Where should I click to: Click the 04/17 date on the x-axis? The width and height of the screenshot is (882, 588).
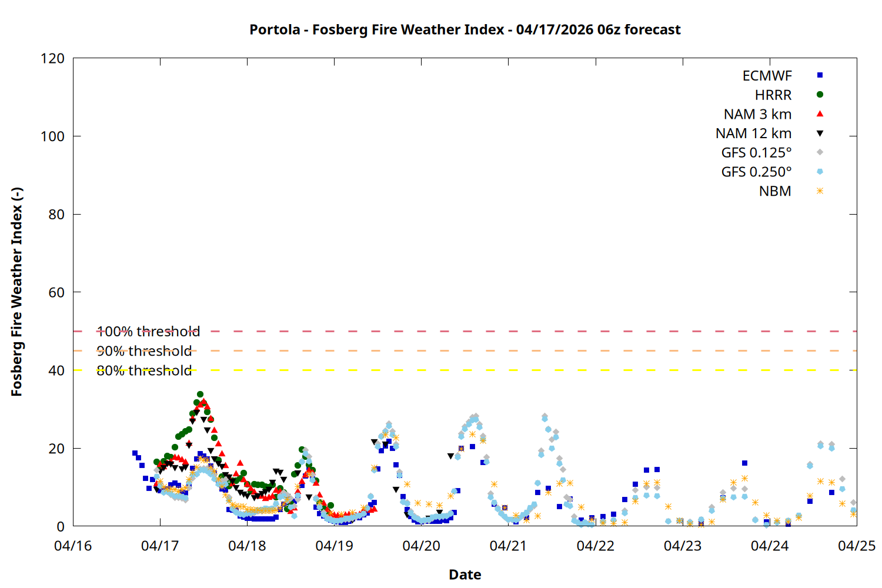pyautogui.click(x=160, y=546)
